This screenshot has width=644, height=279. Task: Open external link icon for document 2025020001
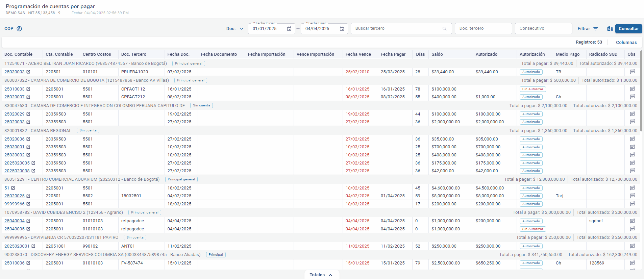coord(33,246)
